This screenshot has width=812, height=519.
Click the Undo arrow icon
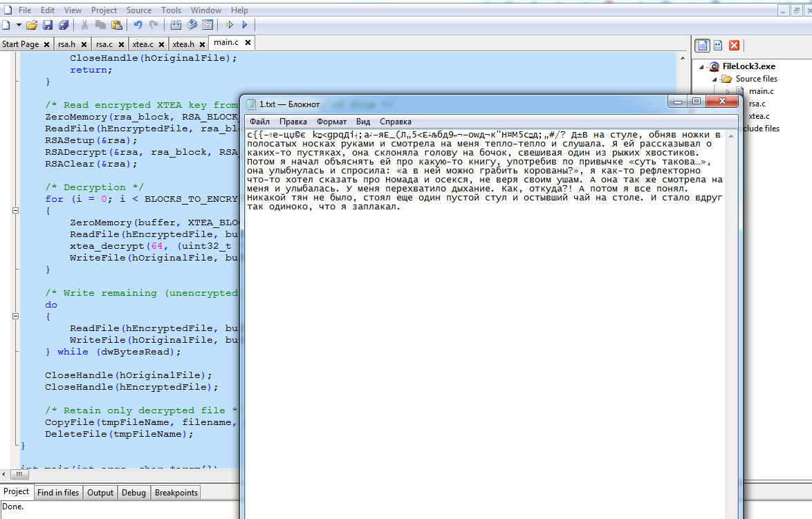click(138, 25)
